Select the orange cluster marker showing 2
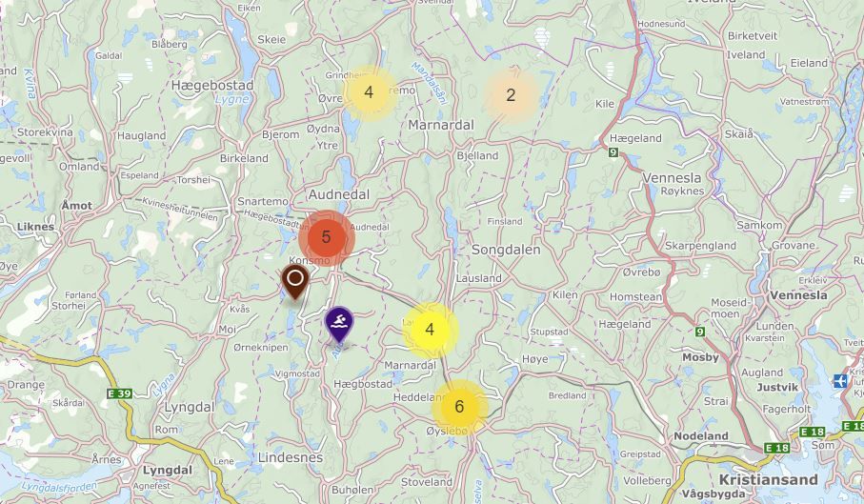864x504 pixels. 511,94
